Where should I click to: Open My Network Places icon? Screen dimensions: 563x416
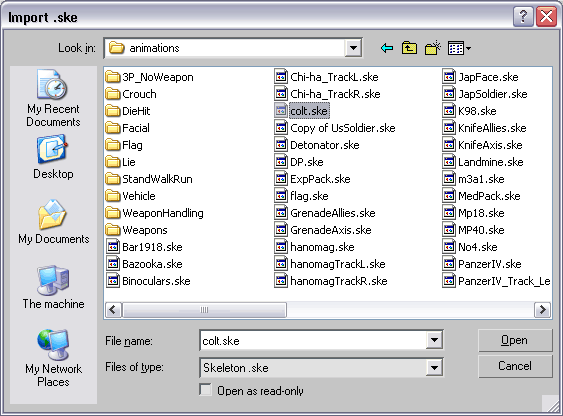(53, 358)
